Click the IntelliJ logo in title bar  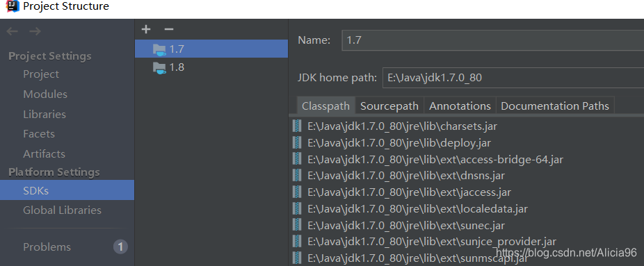pos(13,6)
